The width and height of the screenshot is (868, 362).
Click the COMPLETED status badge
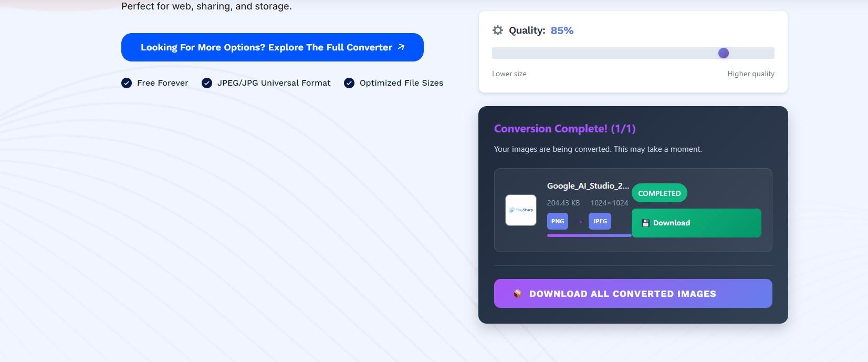tap(659, 193)
